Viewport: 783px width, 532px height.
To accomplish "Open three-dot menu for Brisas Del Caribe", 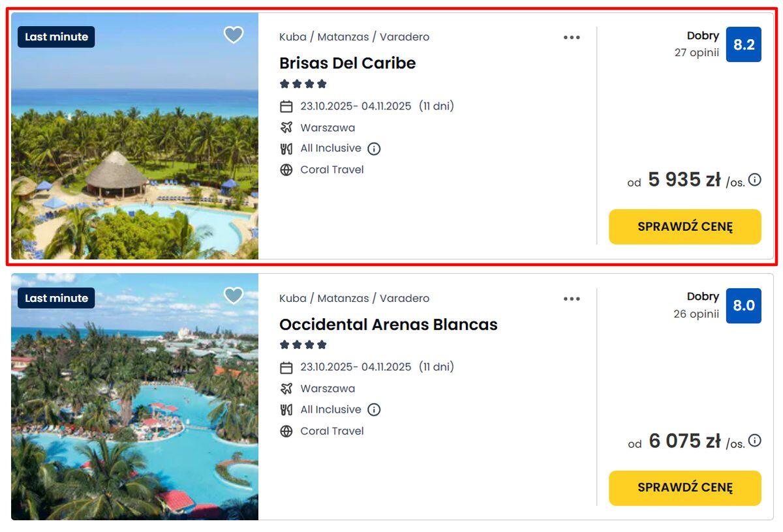I will [572, 38].
